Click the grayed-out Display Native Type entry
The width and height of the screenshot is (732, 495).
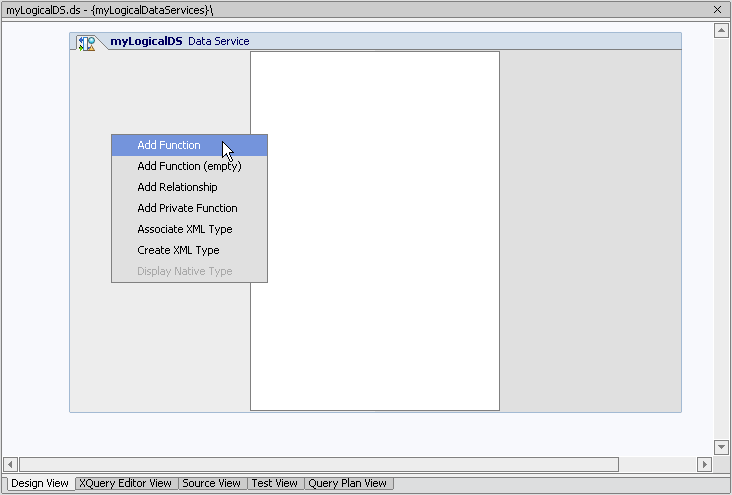[189, 271]
